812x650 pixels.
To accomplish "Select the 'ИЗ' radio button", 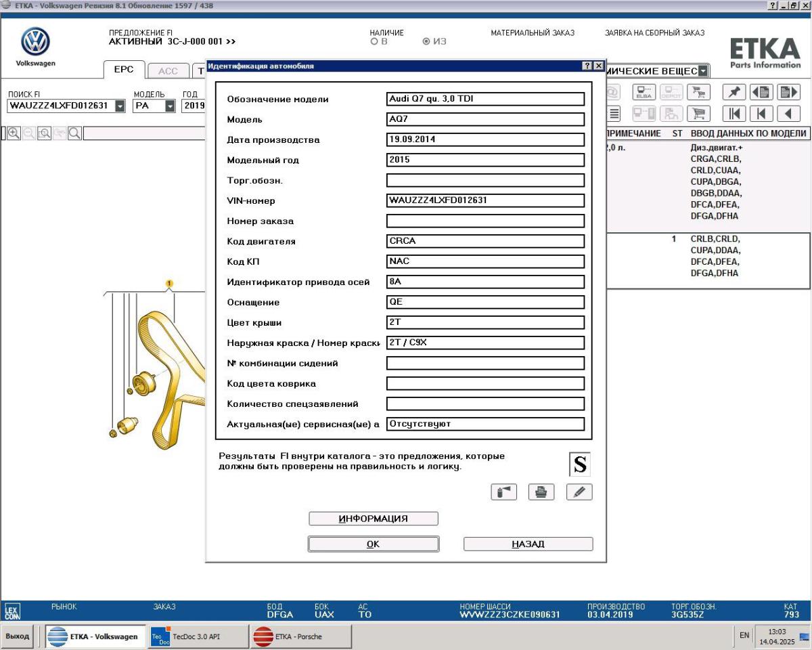I will click(426, 42).
